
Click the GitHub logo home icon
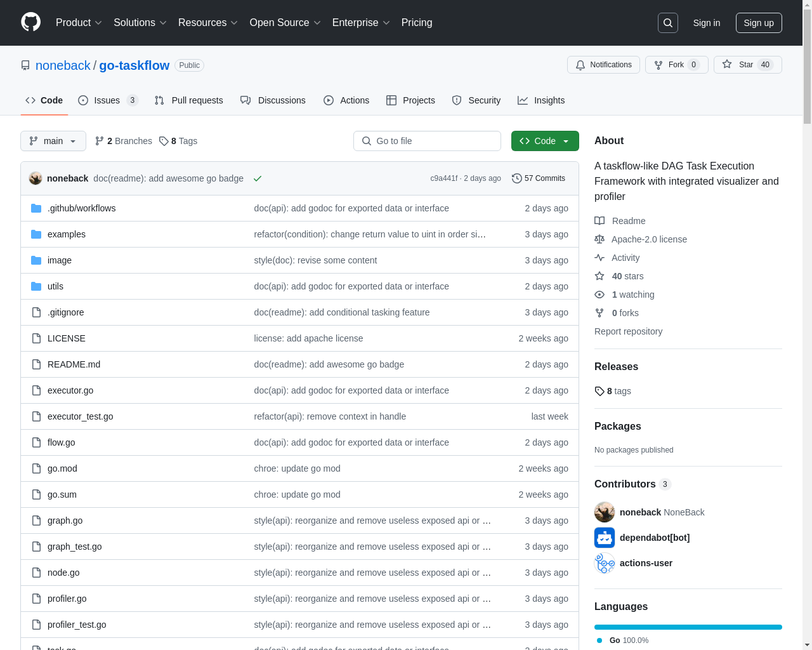[x=31, y=22]
